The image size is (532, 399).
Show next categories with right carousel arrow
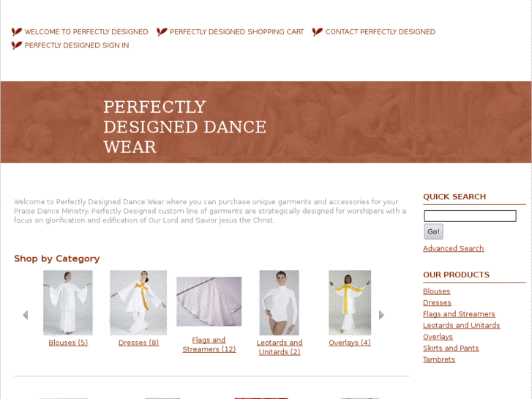(x=381, y=315)
